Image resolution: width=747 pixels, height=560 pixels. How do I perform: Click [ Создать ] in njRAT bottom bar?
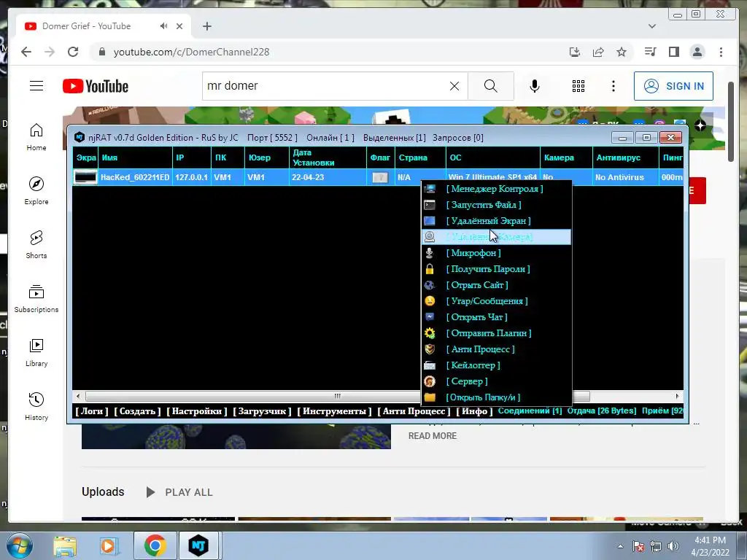(x=137, y=411)
